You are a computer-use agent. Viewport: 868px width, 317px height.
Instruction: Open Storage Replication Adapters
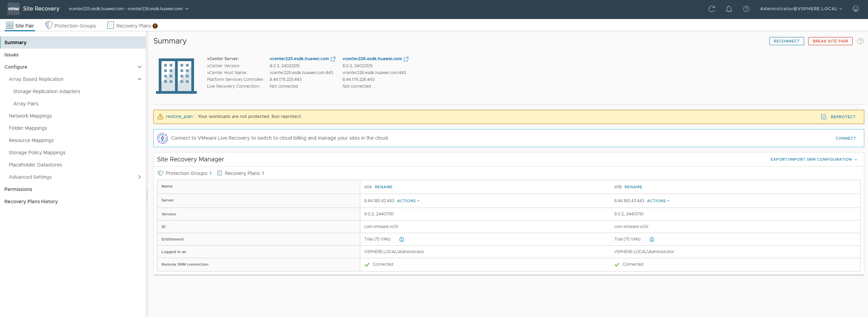(x=47, y=91)
